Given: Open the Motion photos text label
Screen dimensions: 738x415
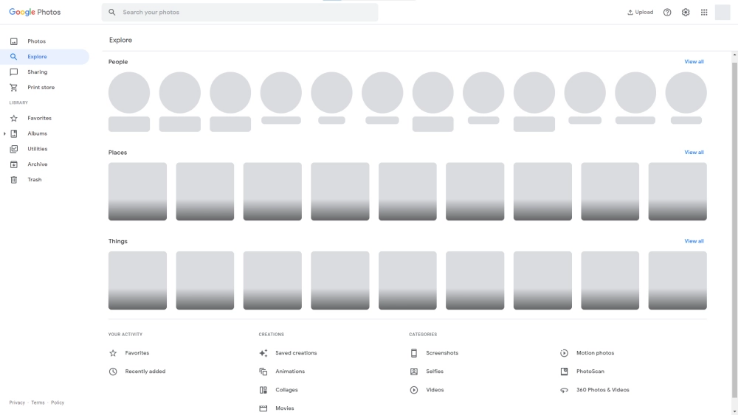Looking at the screenshot, I should tap(595, 353).
